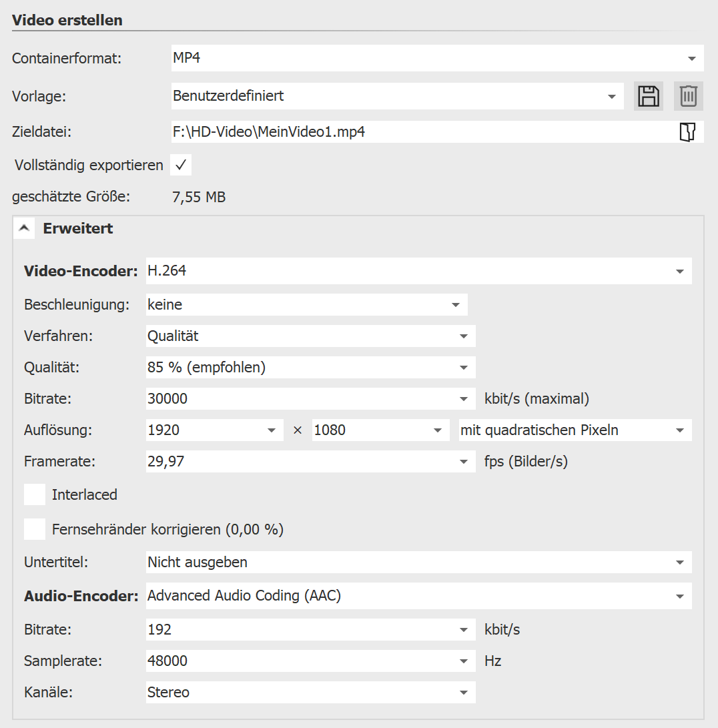718x728 pixels.
Task: Delete the template using the trash icon
Action: pyautogui.click(x=689, y=96)
